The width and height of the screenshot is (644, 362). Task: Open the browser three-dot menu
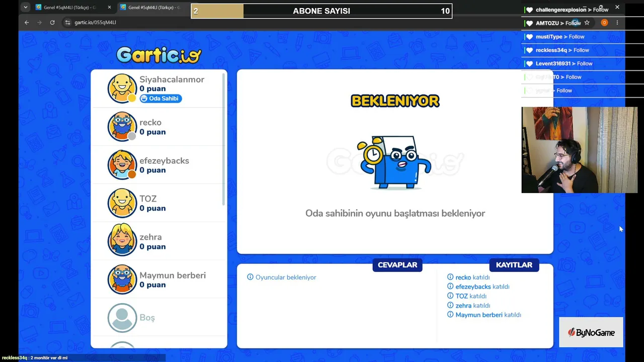coord(617,23)
